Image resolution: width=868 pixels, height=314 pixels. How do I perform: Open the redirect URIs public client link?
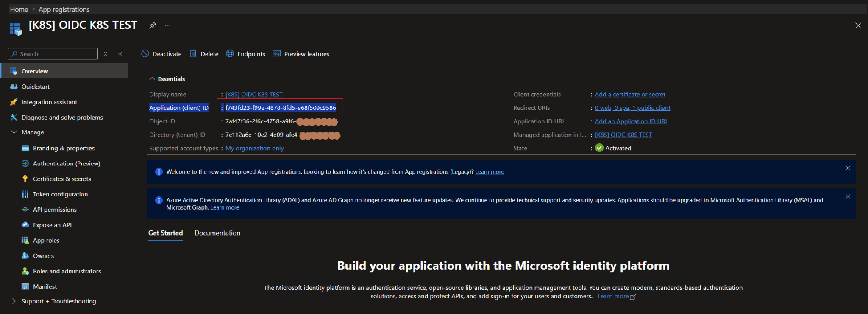coord(632,108)
